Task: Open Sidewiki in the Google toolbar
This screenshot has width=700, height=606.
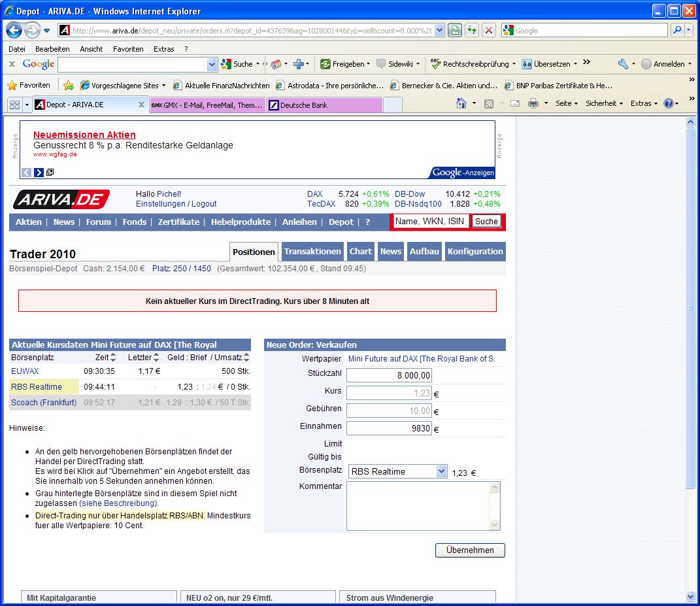Action: 397,64
